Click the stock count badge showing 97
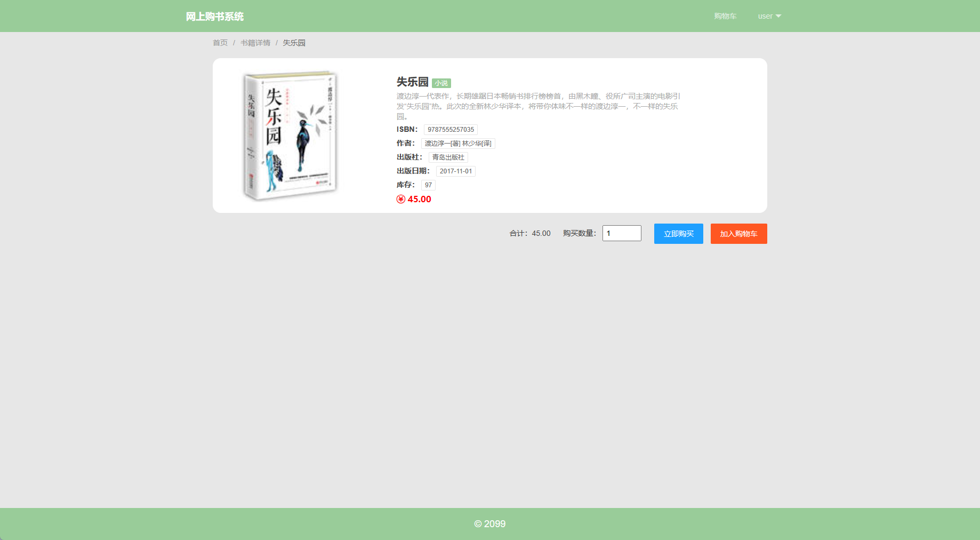This screenshot has width=980, height=540. [x=428, y=185]
